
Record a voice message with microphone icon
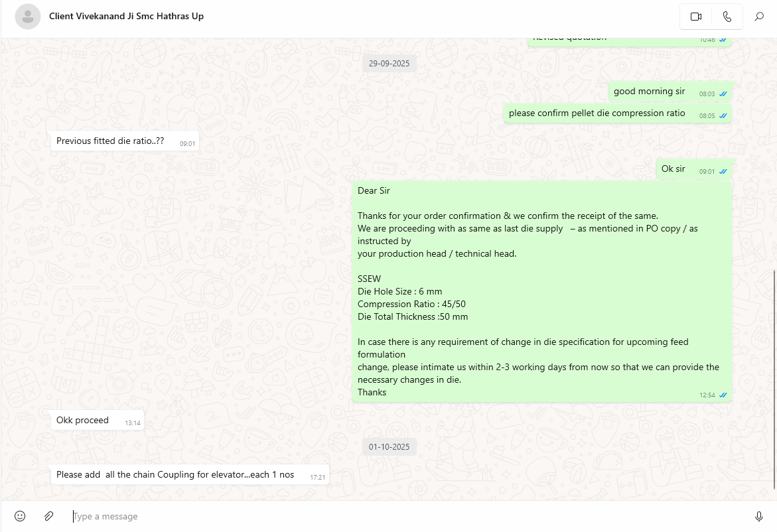[x=759, y=516]
